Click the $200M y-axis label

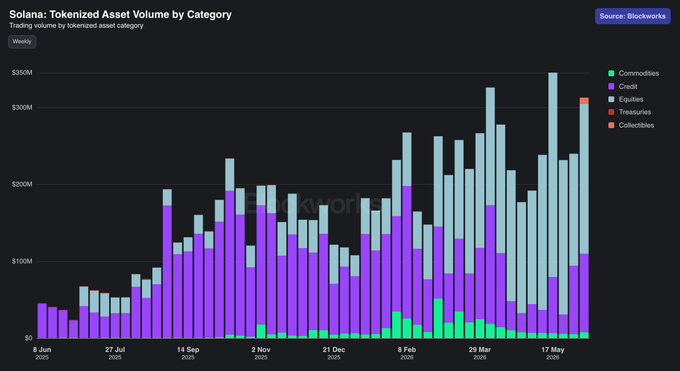[22, 184]
